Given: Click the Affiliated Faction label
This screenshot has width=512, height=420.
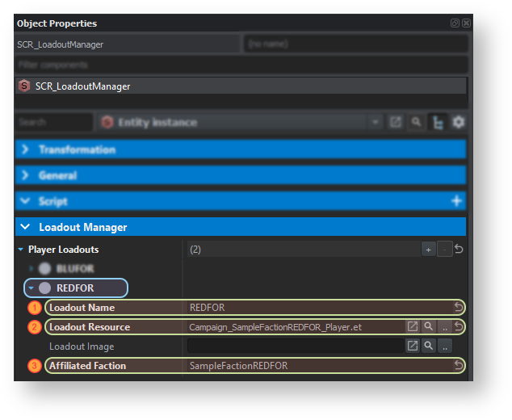Looking at the screenshot, I should click(87, 366).
